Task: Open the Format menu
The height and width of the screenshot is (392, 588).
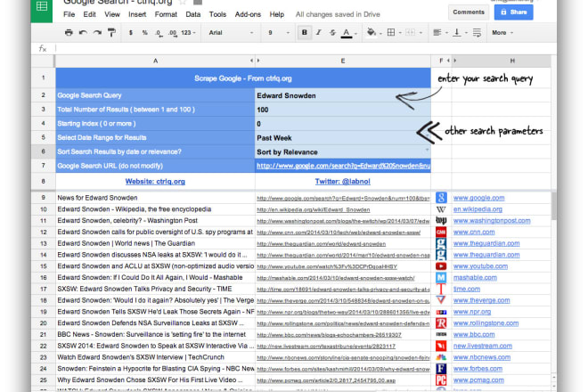Action: tap(166, 14)
